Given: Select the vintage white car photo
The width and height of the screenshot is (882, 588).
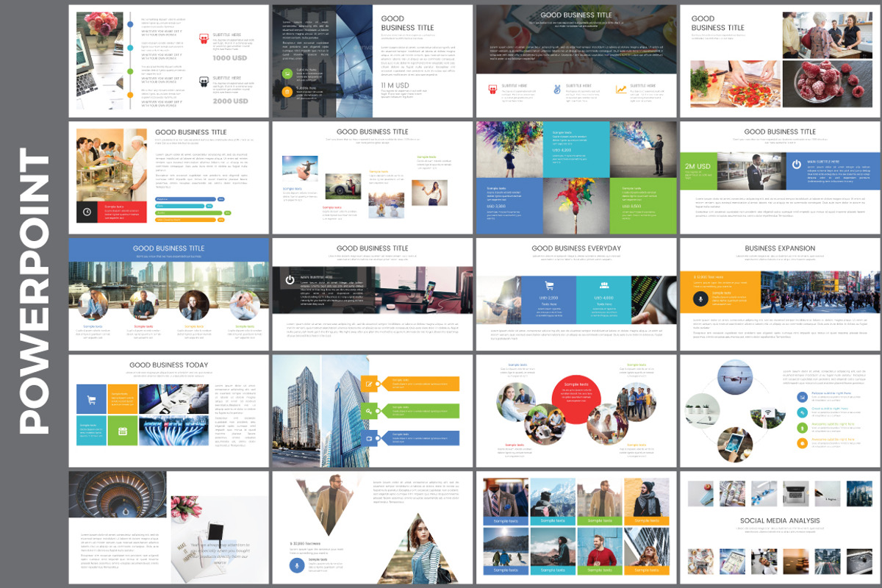Looking at the screenshot, I should point(343,187).
